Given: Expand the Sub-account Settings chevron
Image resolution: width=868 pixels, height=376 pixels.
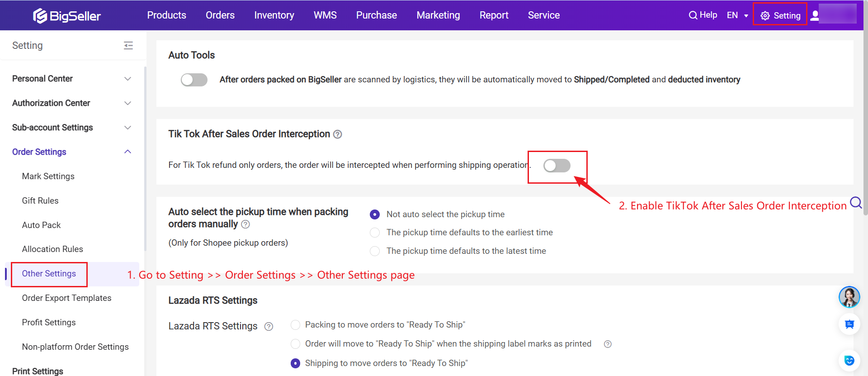Looking at the screenshot, I should [128, 128].
